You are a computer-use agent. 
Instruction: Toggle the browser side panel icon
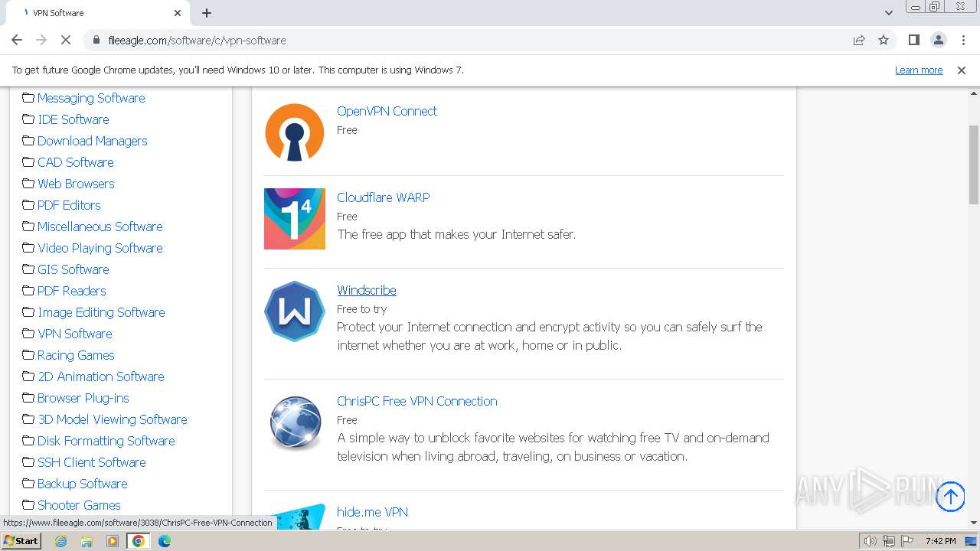[914, 40]
